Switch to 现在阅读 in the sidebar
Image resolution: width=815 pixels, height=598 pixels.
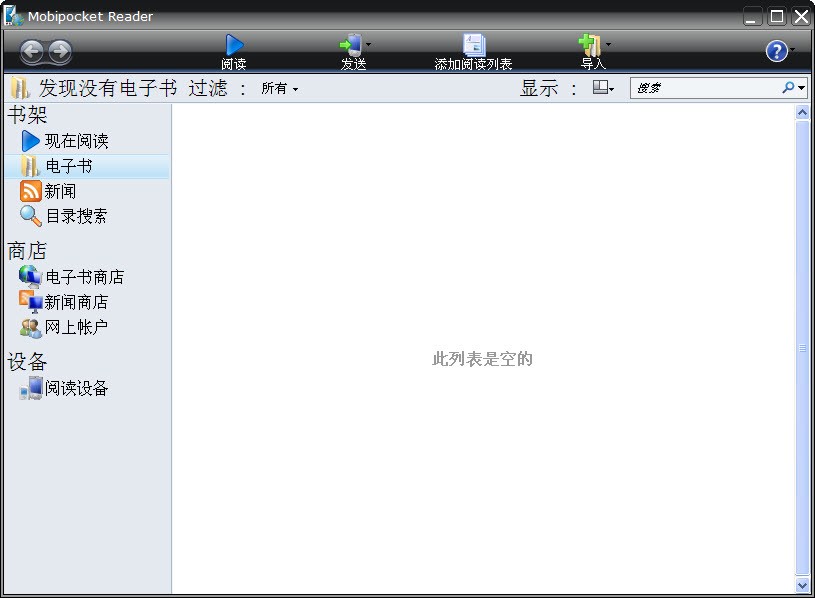point(68,140)
